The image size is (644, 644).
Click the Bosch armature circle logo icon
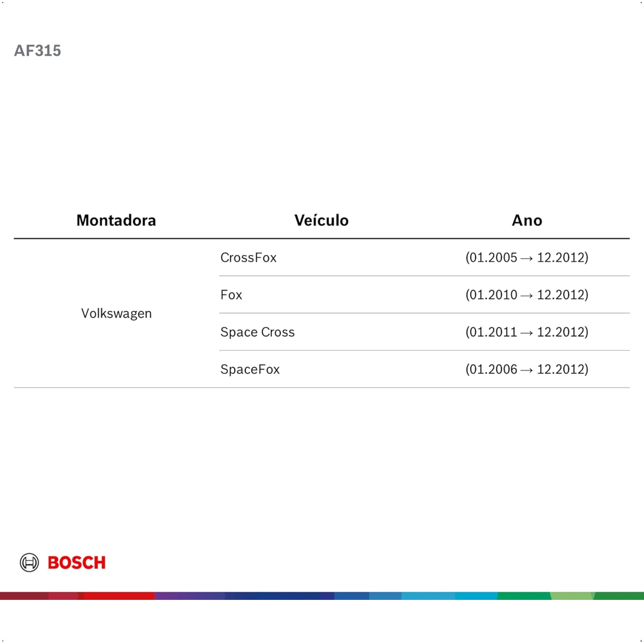click(29, 563)
